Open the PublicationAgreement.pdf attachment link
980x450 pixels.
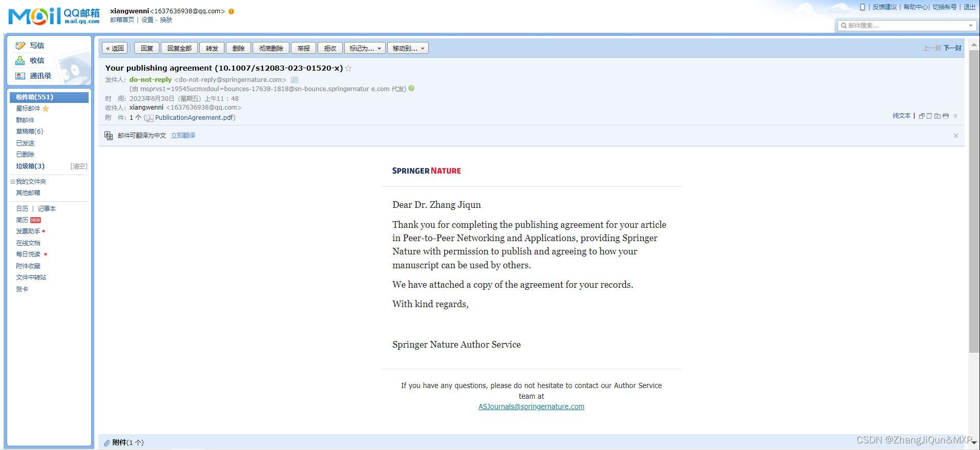(x=194, y=118)
